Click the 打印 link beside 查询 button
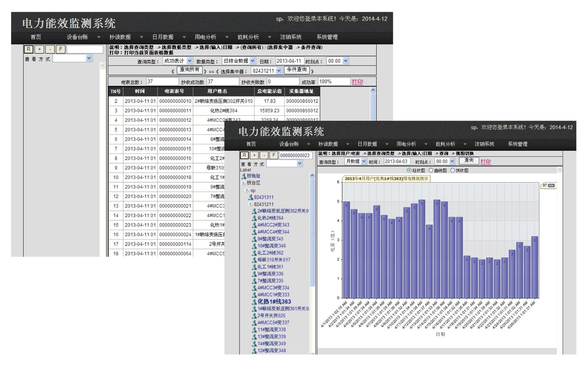 point(486,162)
